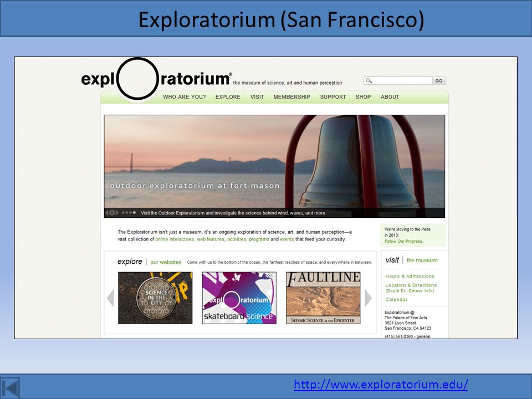Open the VISIT menu item
The image size is (532, 399).
tap(257, 97)
